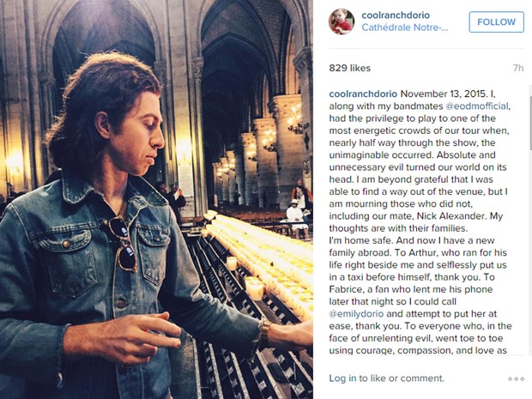This screenshot has height=399, width=532.
Task: Open the three-dot more options menu
Action: (x=516, y=378)
